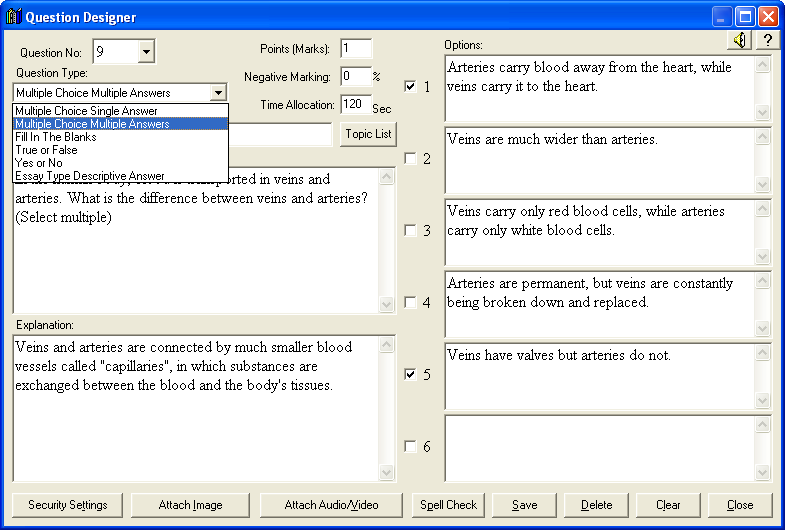The width and height of the screenshot is (785, 530).
Task: Maximize the Question Designer window
Action: click(x=744, y=17)
